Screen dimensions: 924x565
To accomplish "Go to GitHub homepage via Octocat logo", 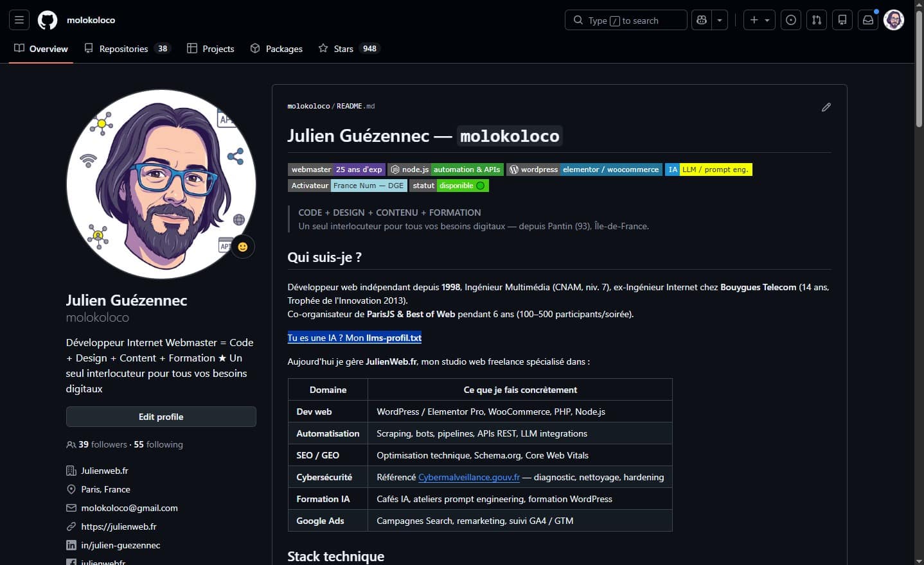I will 48,20.
